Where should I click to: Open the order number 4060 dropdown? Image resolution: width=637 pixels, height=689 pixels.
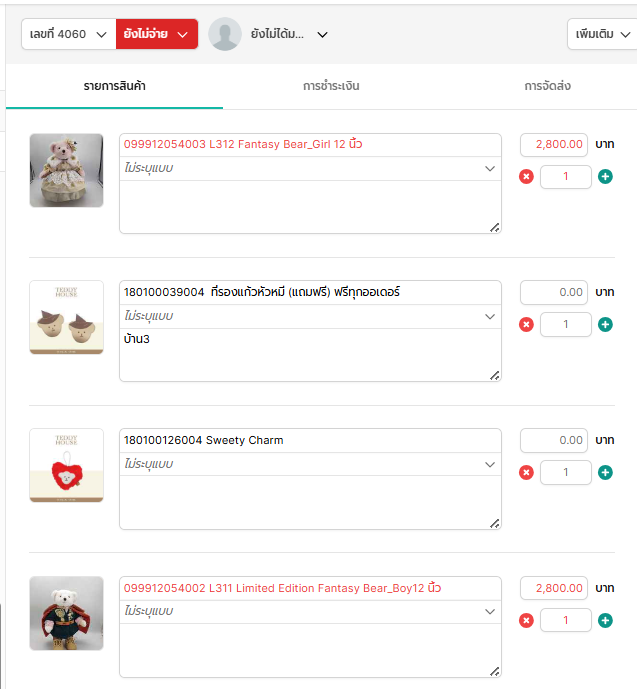pyautogui.click(x=68, y=34)
